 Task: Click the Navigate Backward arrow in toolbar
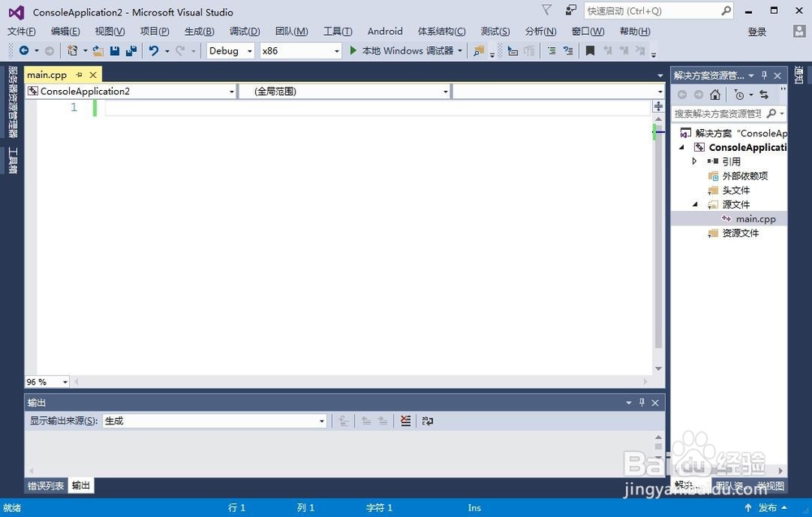(24, 50)
